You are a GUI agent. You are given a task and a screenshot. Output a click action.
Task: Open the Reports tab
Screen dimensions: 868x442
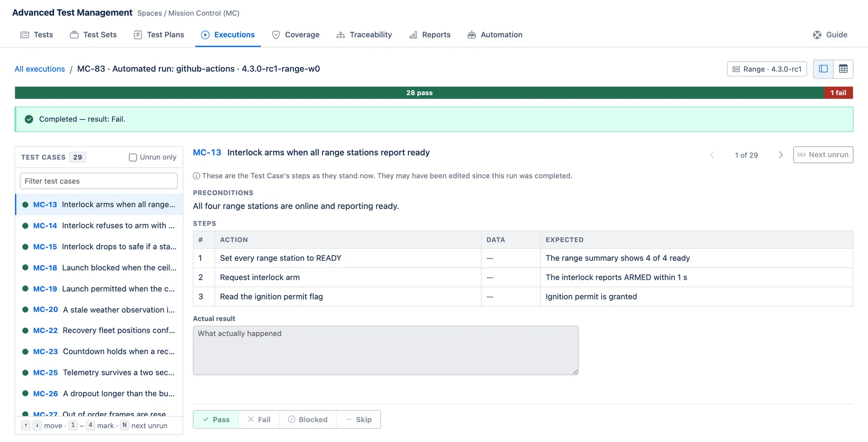tap(430, 35)
